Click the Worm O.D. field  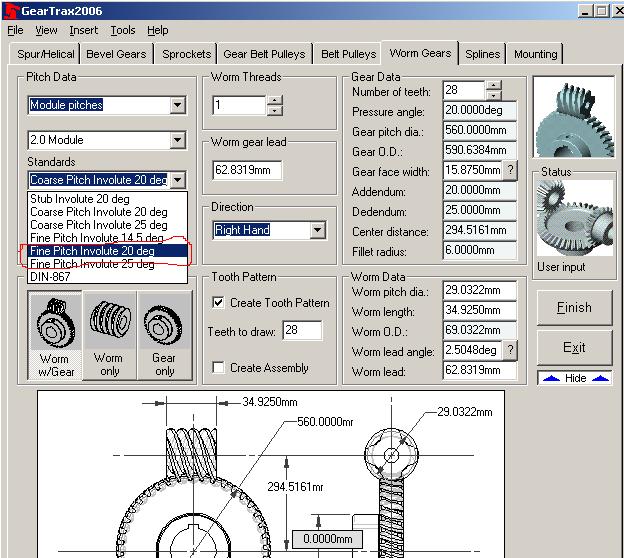(480, 330)
